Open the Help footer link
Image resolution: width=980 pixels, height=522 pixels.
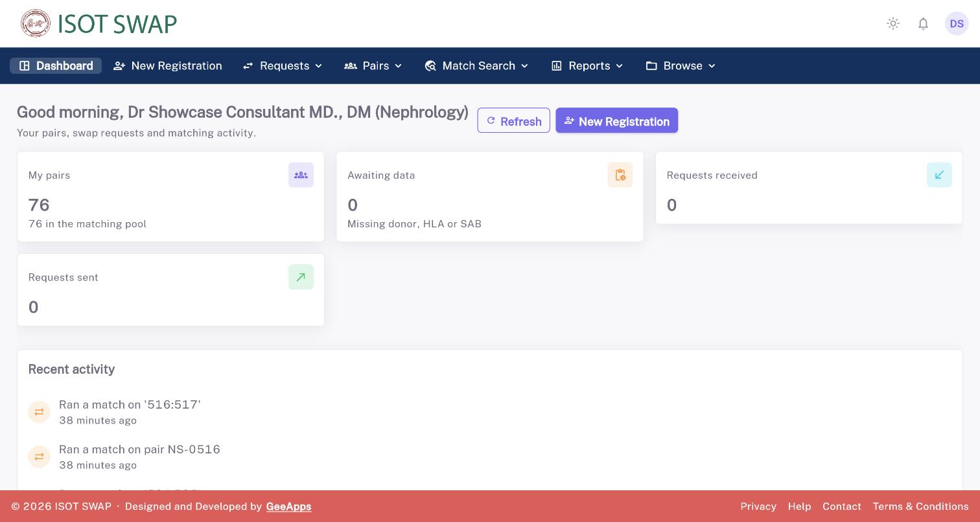tap(799, 506)
